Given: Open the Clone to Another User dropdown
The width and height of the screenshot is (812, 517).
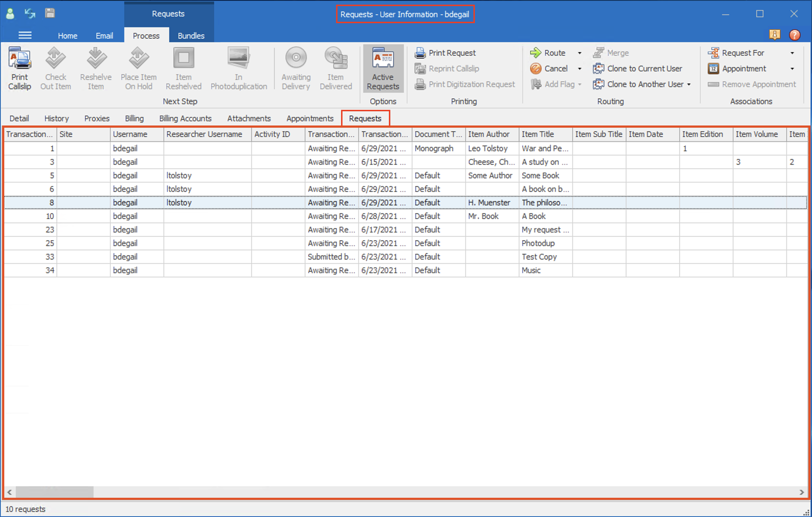Looking at the screenshot, I should (x=689, y=85).
